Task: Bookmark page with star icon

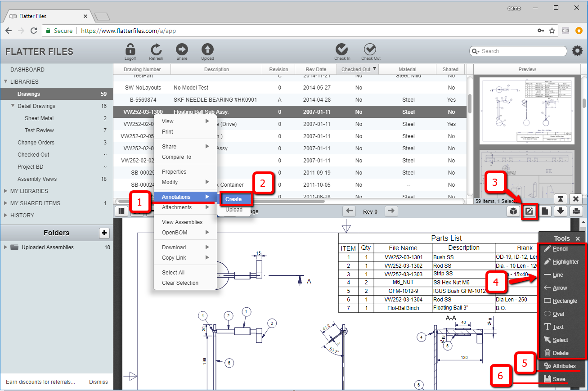Action: tap(552, 31)
